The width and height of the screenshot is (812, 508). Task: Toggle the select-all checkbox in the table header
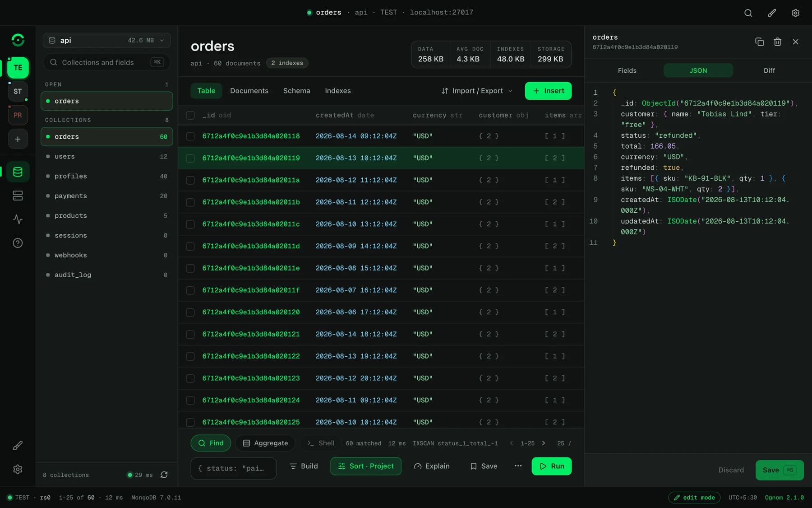point(190,115)
